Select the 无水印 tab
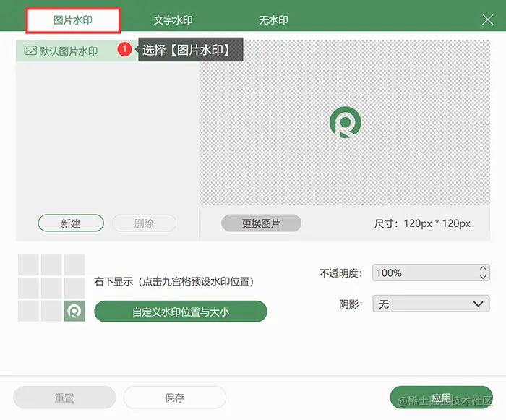Viewport: 506px width, 420px height. pos(273,20)
